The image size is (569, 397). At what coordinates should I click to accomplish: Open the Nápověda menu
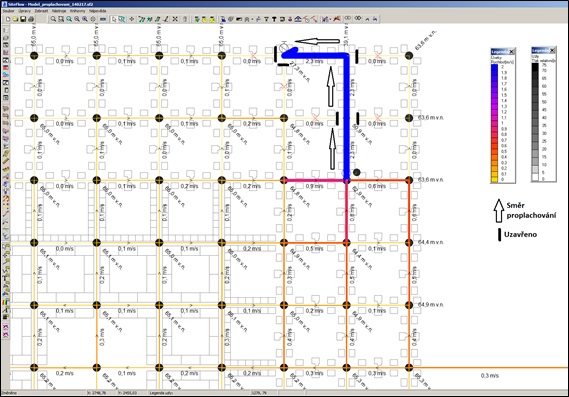pos(98,11)
